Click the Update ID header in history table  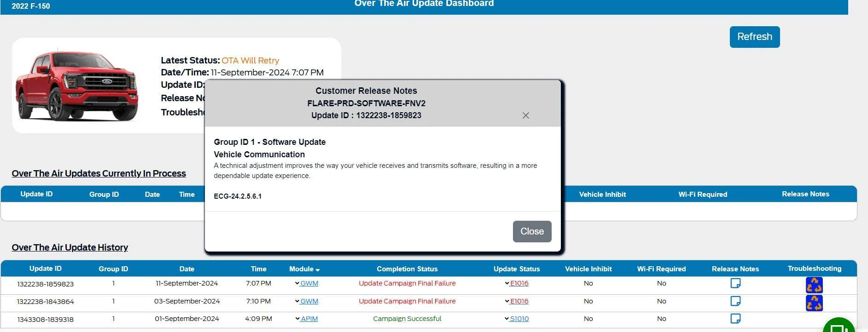tap(45, 269)
